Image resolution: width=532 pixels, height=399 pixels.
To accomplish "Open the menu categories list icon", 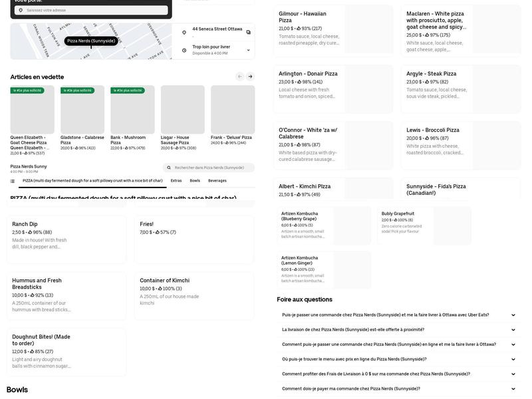I will (x=13, y=181).
